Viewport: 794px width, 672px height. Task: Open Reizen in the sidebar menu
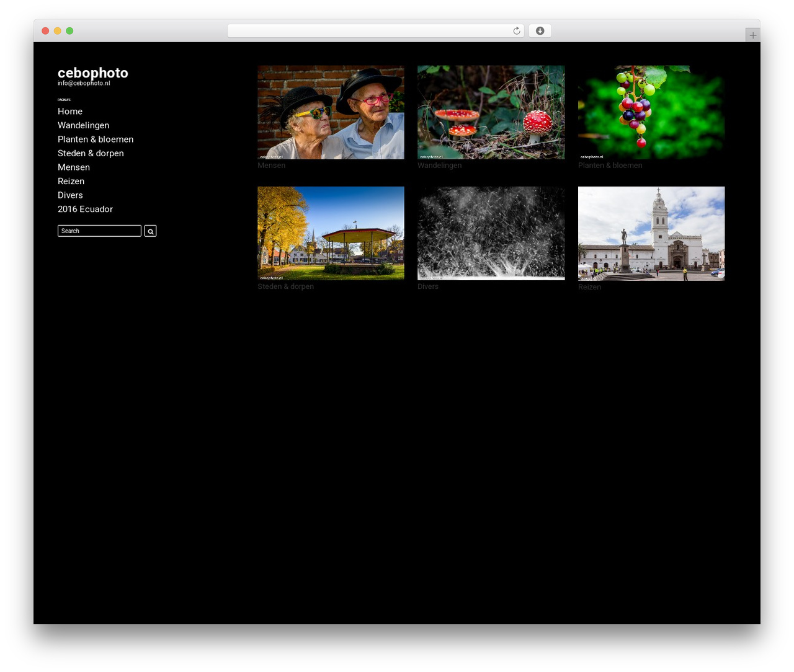71,181
